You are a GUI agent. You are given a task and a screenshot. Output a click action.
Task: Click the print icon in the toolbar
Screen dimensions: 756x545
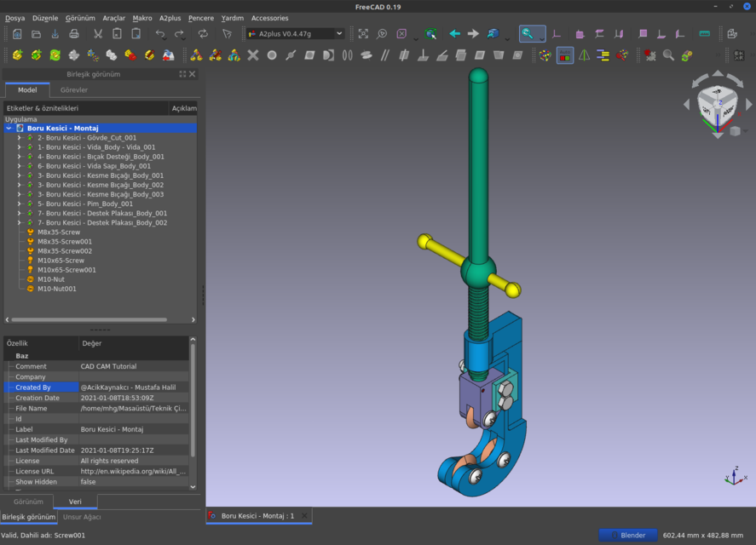point(73,34)
